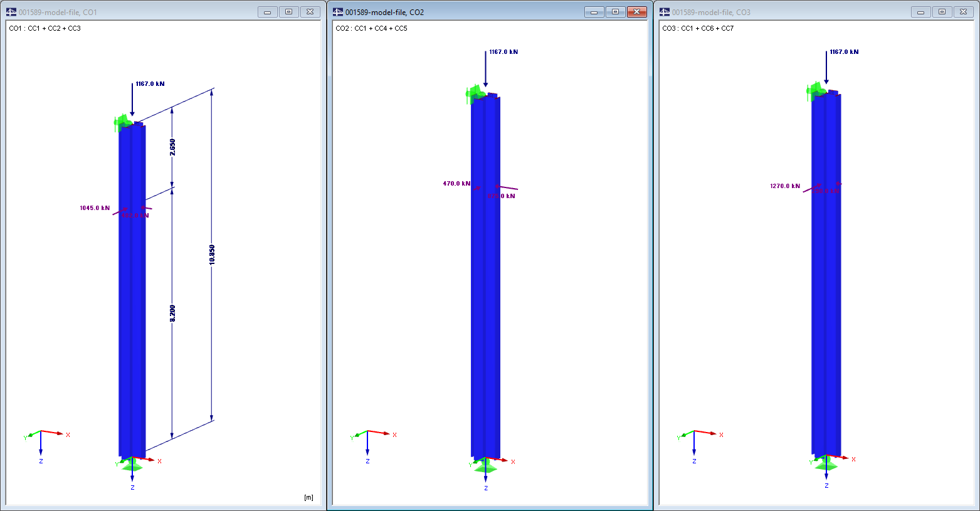
Task: Maximize the CO1 window
Action: [x=288, y=11]
